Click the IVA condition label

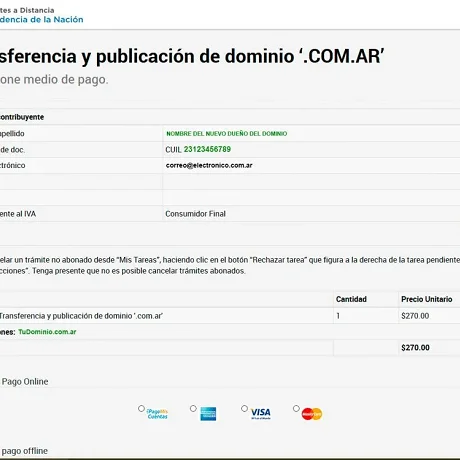coord(18,214)
